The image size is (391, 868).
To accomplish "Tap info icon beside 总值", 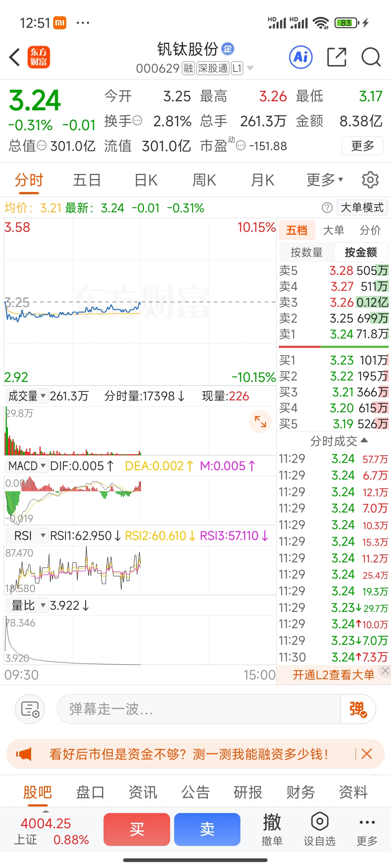I will click(x=42, y=146).
